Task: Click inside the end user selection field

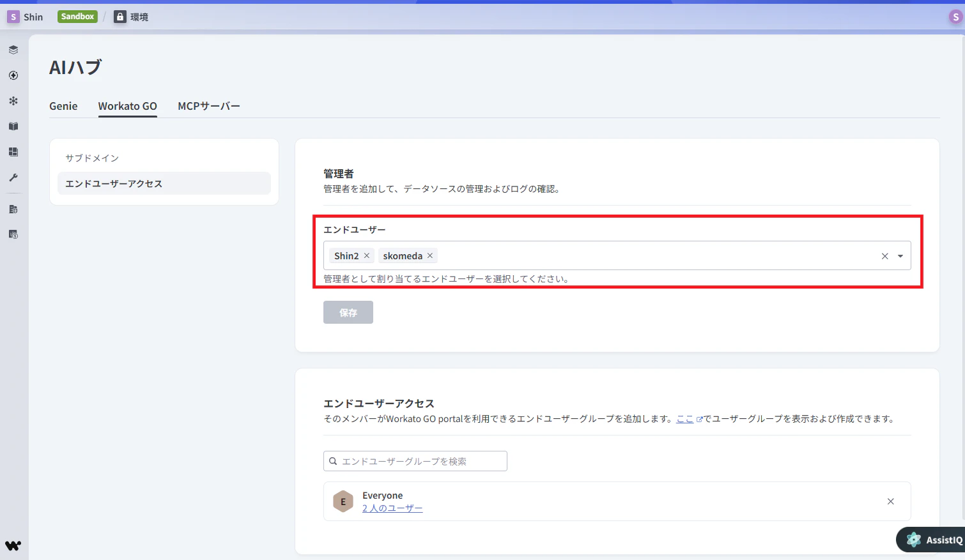Action: [617, 255]
